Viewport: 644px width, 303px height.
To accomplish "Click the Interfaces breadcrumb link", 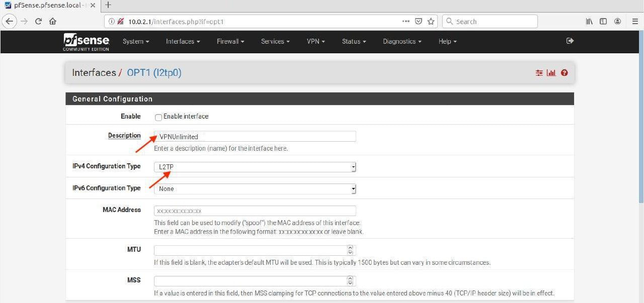I will (x=94, y=73).
